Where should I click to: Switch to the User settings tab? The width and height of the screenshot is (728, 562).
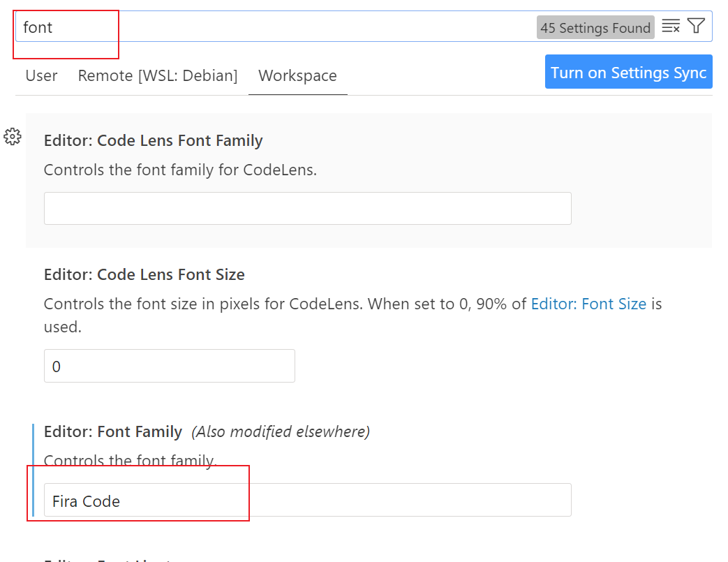pos(40,75)
